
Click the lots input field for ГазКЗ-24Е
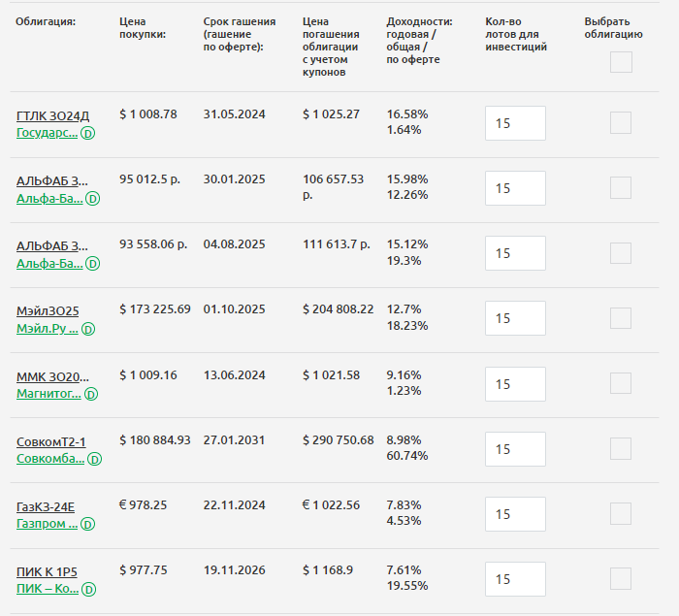(x=515, y=514)
